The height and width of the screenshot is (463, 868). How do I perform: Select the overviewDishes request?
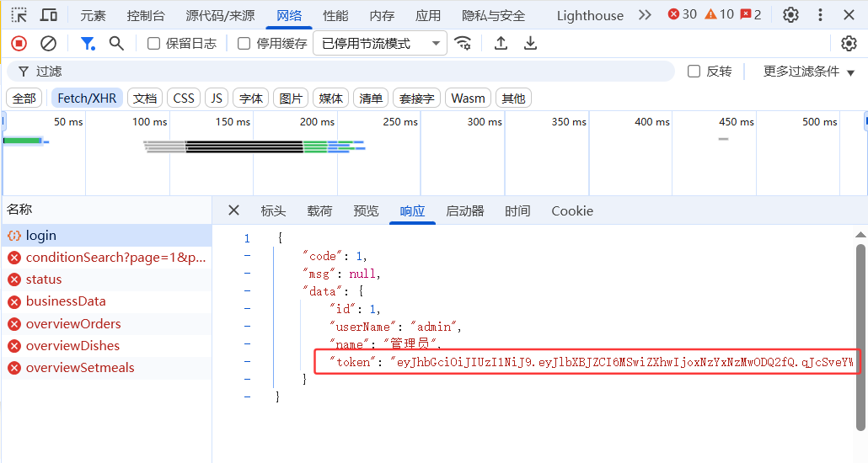[x=107, y=346]
